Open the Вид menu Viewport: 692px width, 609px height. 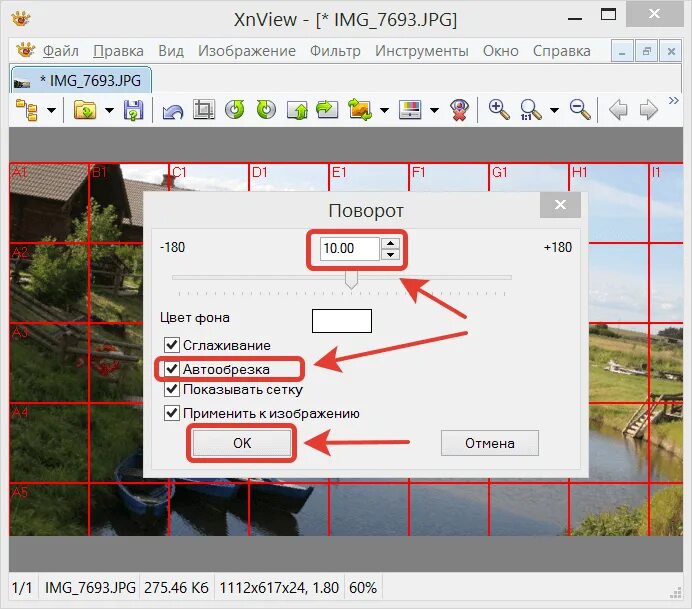(x=171, y=51)
